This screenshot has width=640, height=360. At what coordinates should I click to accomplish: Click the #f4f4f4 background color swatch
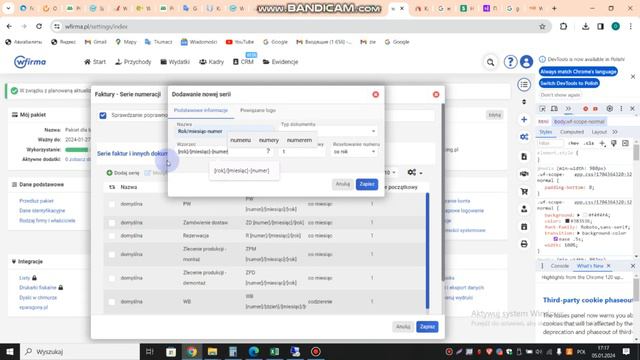click(x=585, y=215)
